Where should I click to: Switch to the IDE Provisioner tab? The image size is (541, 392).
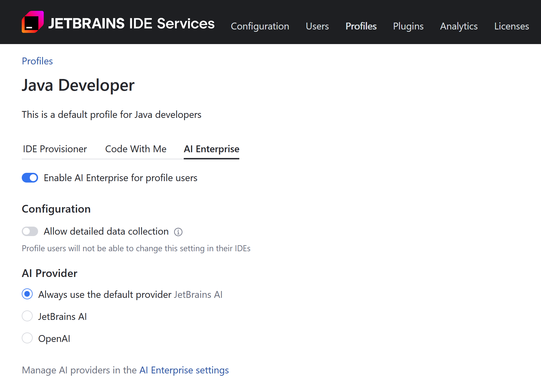pos(55,149)
